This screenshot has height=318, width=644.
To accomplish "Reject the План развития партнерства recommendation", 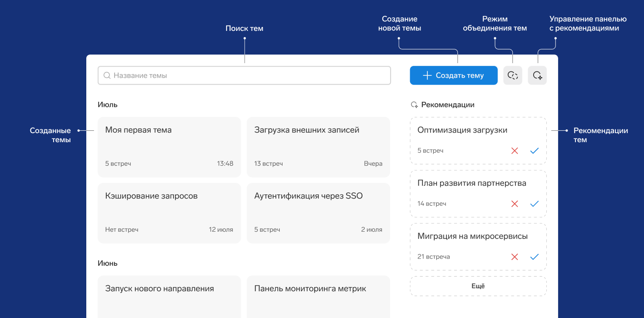I will [x=515, y=204].
